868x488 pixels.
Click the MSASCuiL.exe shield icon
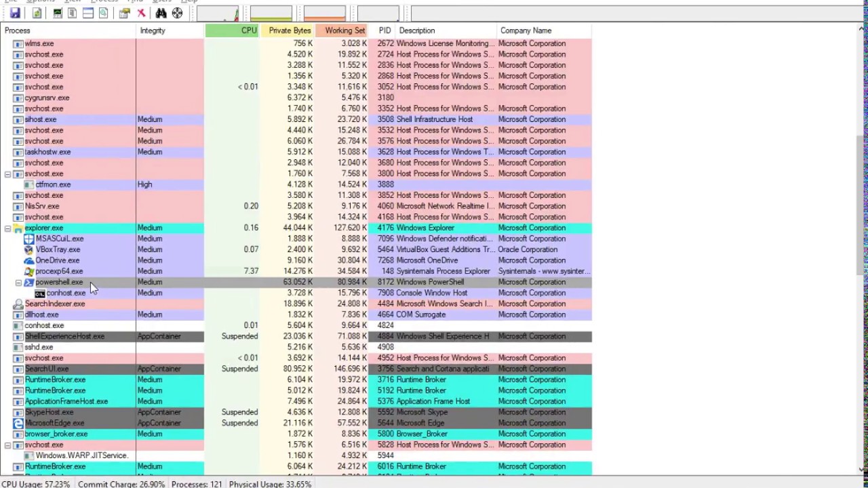click(x=29, y=239)
